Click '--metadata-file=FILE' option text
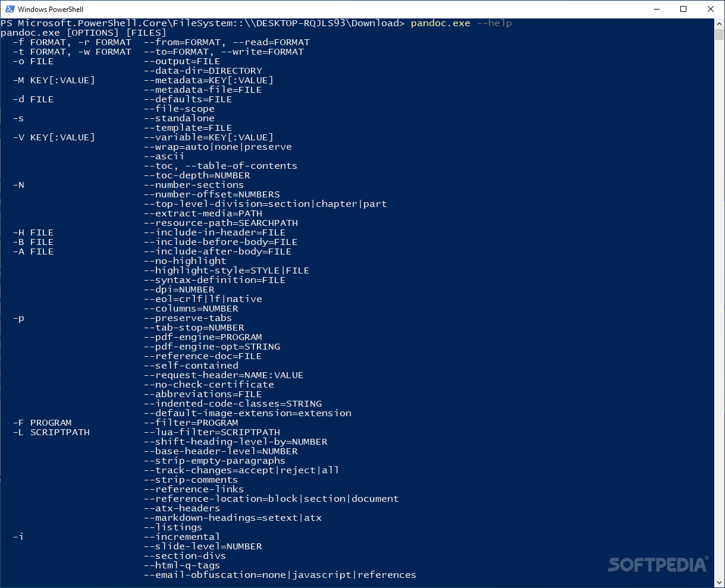This screenshot has height=588, width=725. coord(203,90)
